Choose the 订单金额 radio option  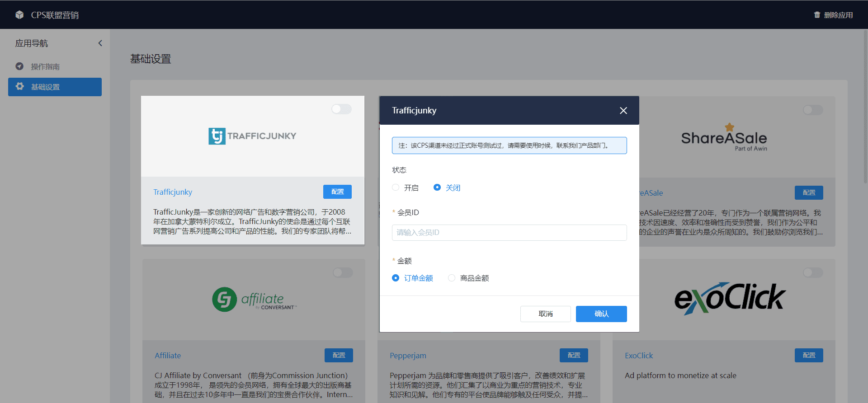coord(396,278)
